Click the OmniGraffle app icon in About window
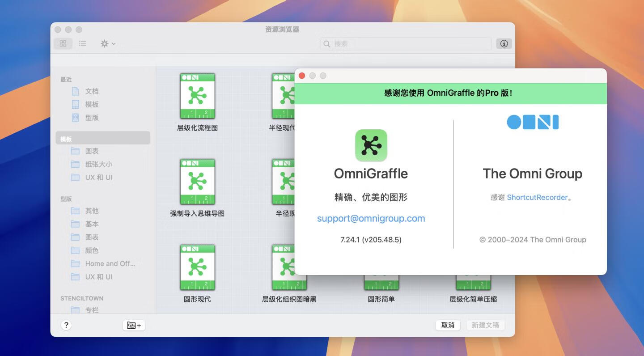Viewport: 644px width, 356px height. click(x=371, y=145)
